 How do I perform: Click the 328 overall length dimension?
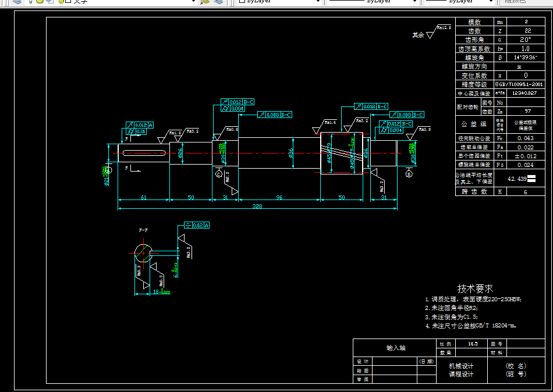tap(257, 206)
